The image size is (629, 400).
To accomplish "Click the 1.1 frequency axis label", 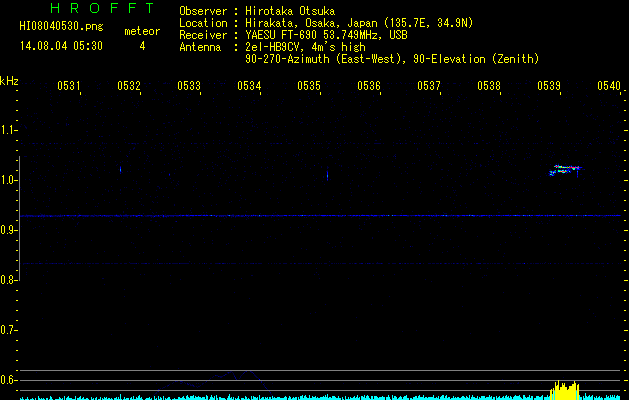I will click(x=8, y=130).
